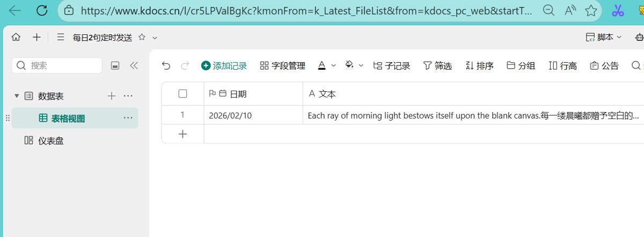Viewport: 644px width, 237px height.
Task: Click the undo arrow icon
Action: [166, 65]
